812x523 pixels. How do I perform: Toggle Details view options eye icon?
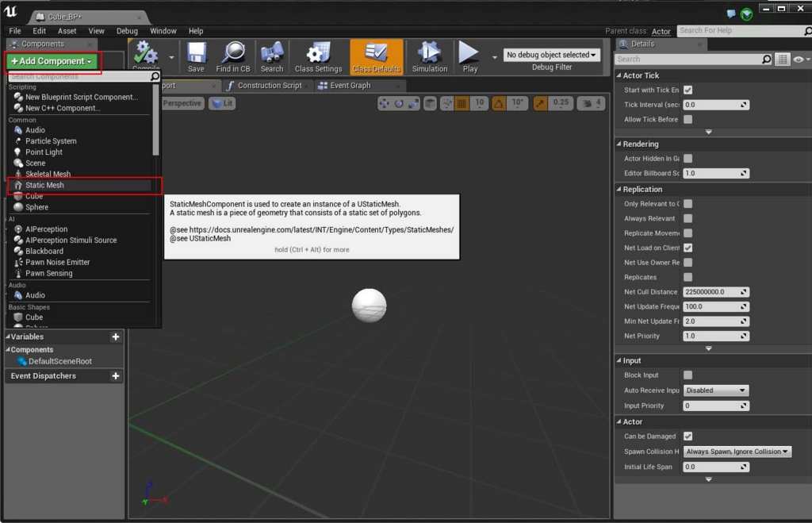(x=799, y=60)
